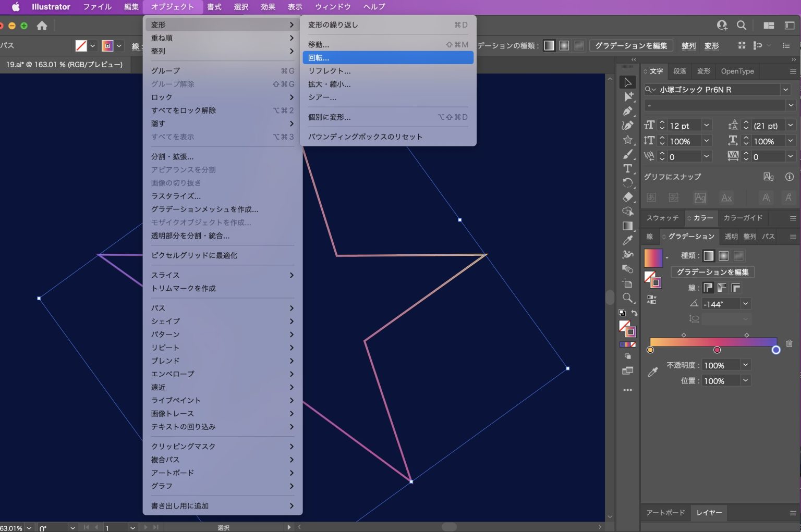Select the Pen tool in the toolbar
801x532 pixels.
click(x=628, y=111)
